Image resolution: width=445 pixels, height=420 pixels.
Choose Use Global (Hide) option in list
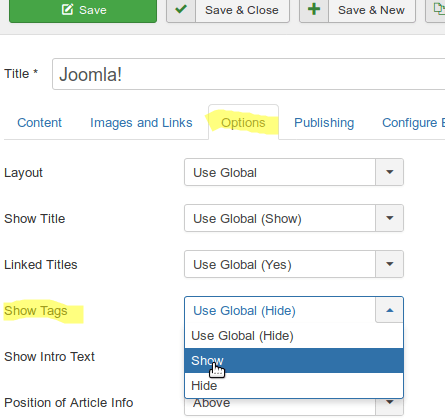294,336
